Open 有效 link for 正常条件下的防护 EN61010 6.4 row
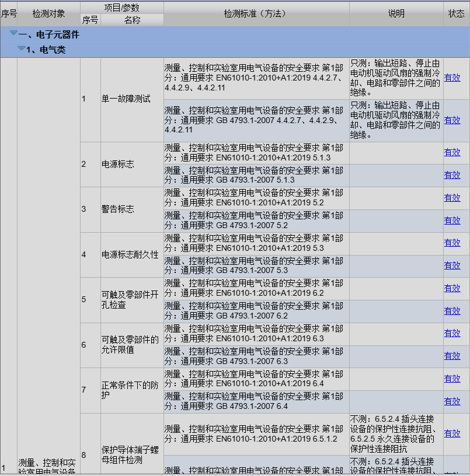The image size is (470, 476). coord(452,379)
